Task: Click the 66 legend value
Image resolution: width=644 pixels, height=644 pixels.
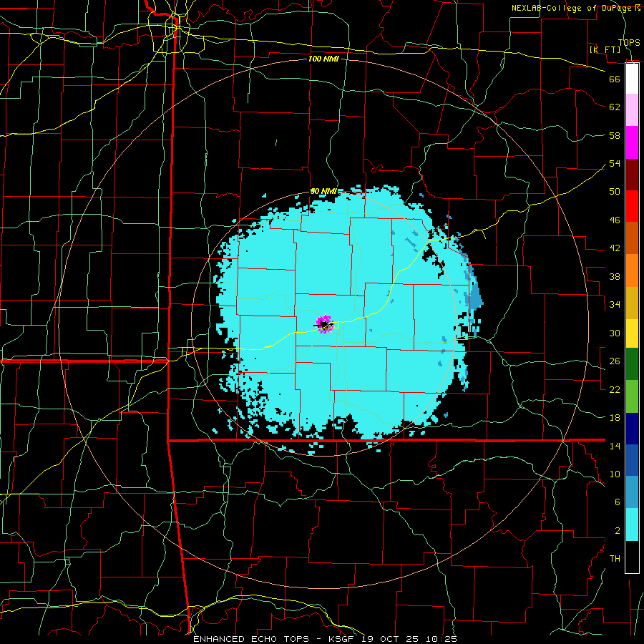Action: coord(615,79)
